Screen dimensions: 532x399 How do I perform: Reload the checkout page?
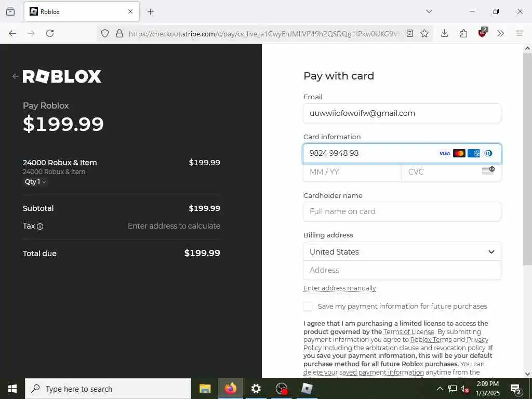(x=50, y=33)
